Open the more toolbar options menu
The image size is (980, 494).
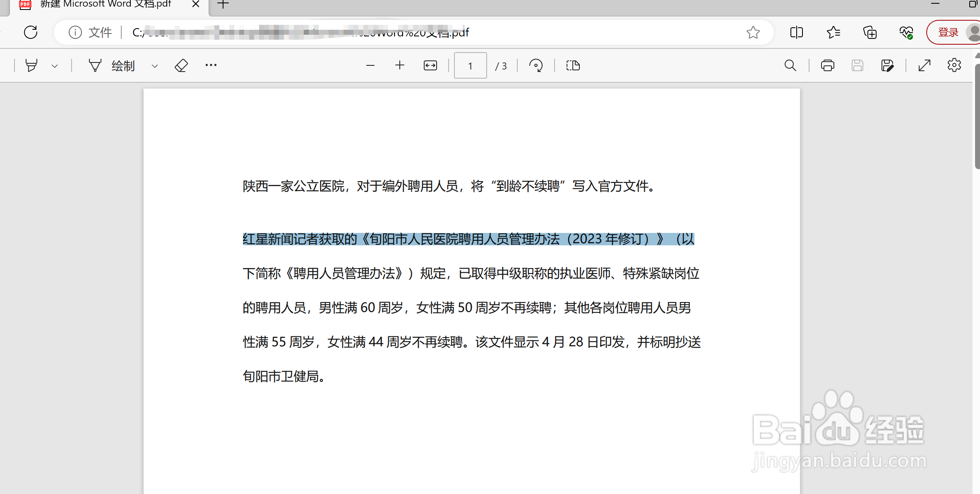[x=211, y=65]
